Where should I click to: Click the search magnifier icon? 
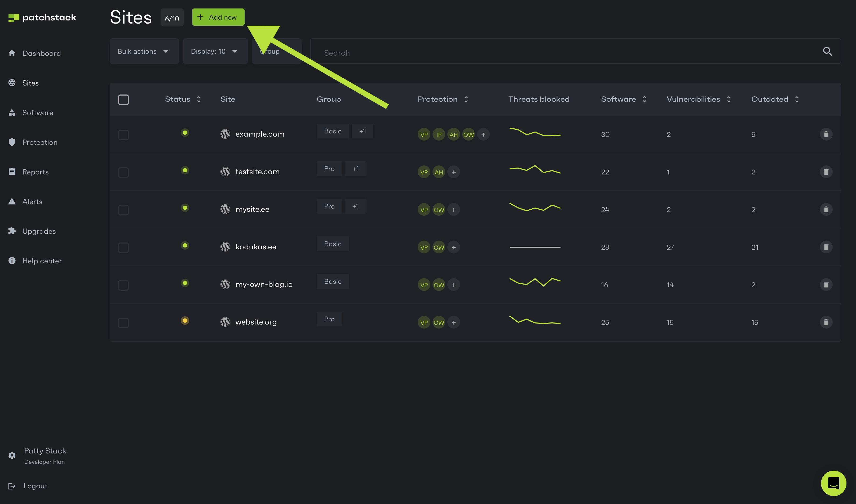click(827, 51)
